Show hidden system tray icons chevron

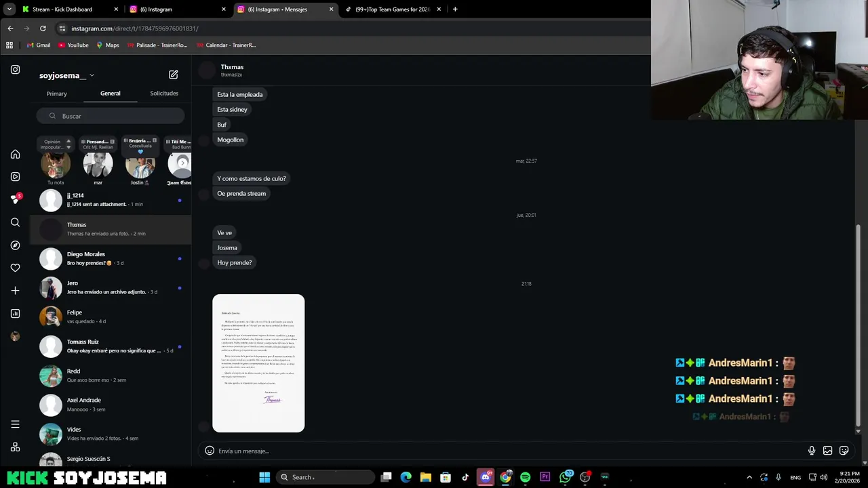[749, 477]
